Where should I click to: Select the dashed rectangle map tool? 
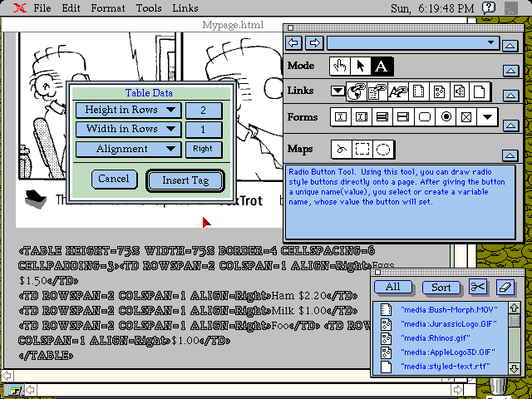point(362,150)
